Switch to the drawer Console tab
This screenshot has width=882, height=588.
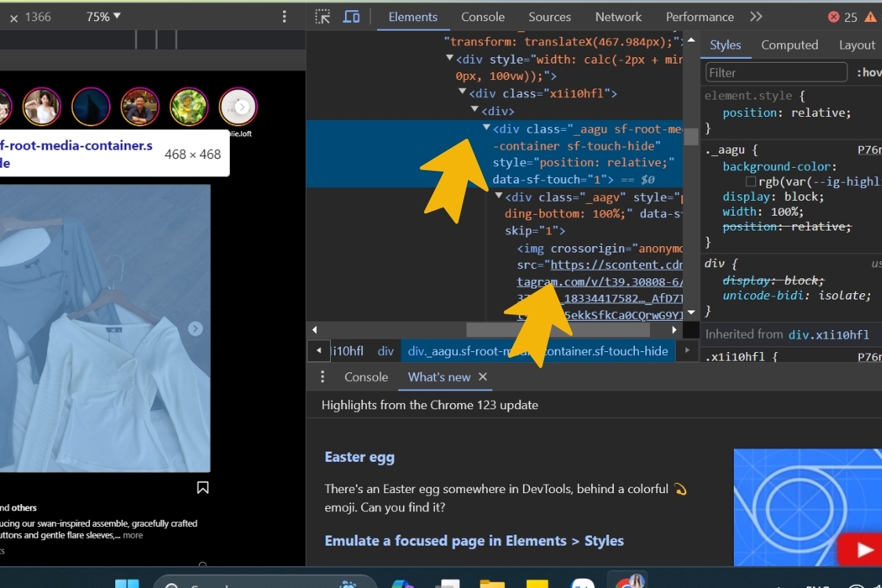click(366, 377)
